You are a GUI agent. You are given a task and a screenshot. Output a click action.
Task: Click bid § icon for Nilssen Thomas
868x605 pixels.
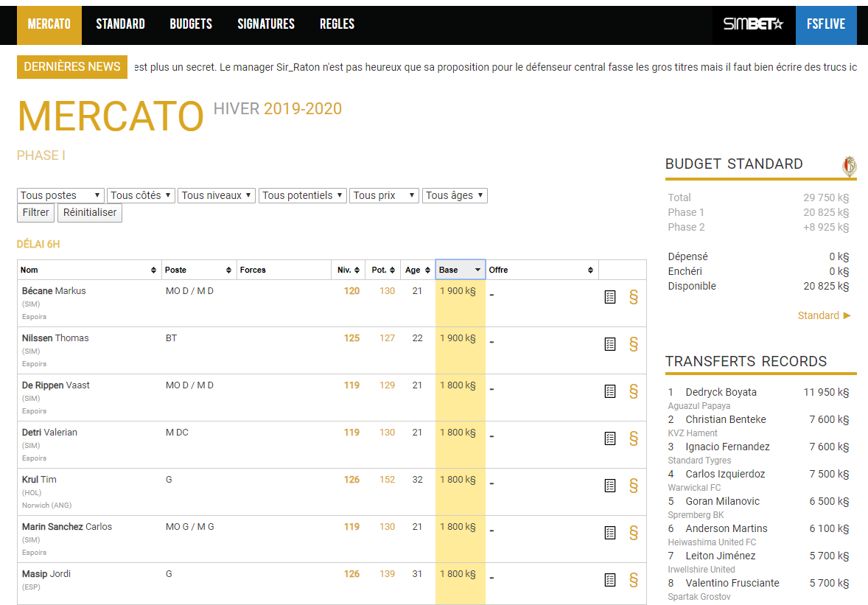pos(633,344)
